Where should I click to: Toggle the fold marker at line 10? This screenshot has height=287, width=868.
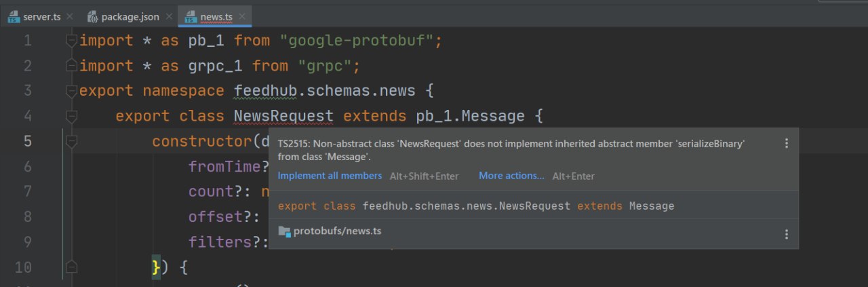pos(71,267)
